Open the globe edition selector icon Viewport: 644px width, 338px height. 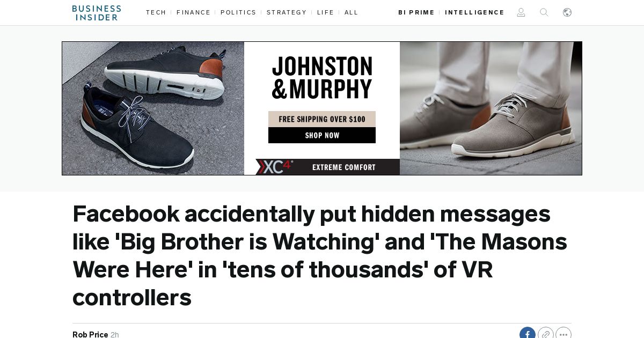click(567, 12)
